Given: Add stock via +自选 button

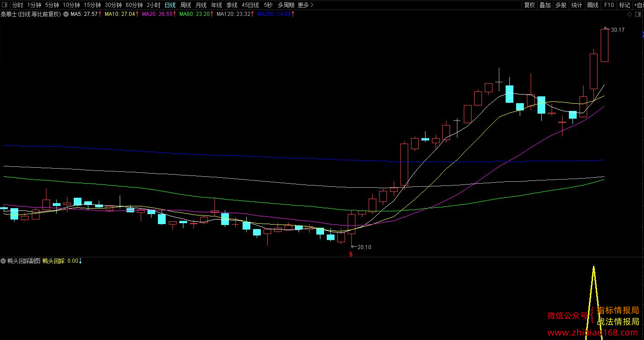Looking at the screenshot, I should coord(639,5).
